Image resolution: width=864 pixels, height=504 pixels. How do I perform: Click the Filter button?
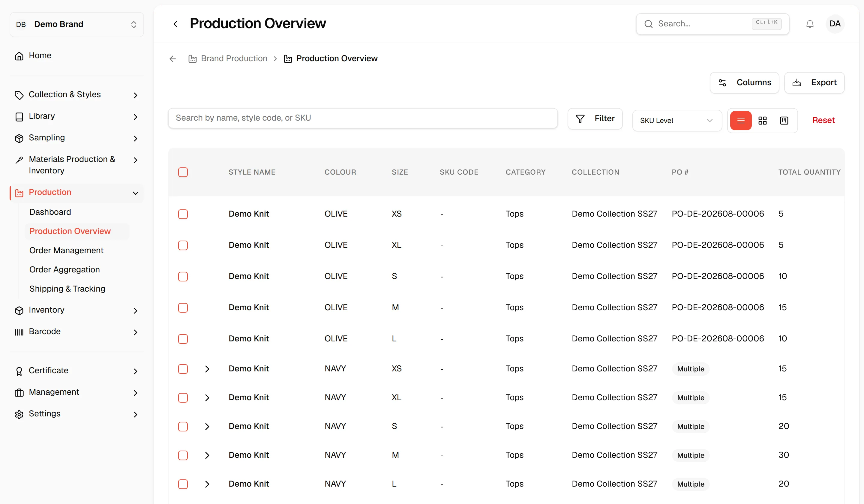click(595, 118)
